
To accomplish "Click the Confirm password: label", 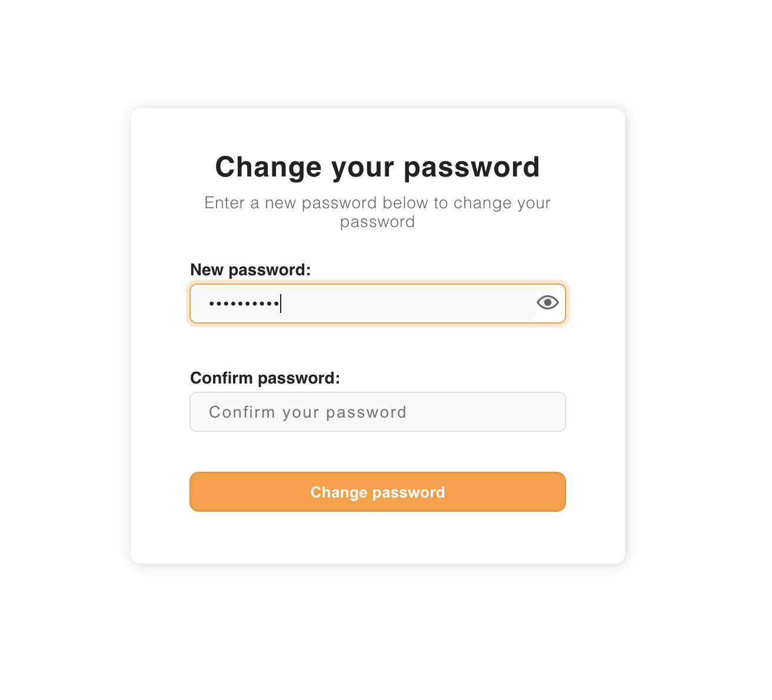I will pos(264,378).
